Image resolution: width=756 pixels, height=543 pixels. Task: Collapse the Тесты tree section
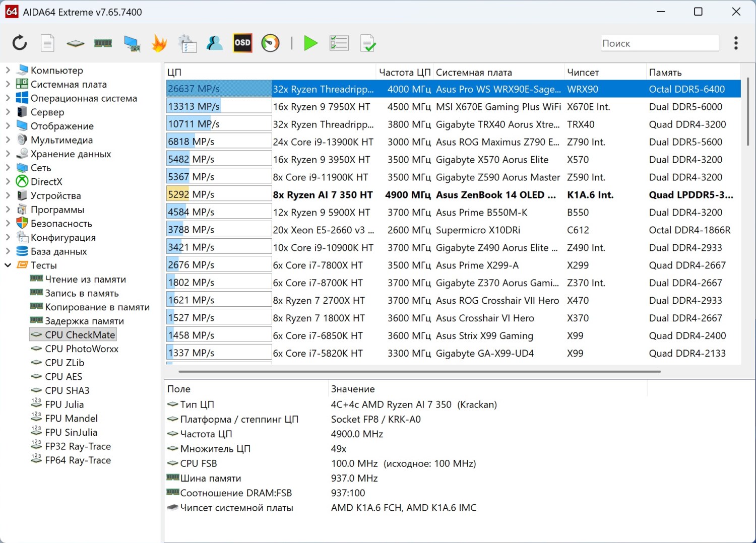[x=8, y=265]
